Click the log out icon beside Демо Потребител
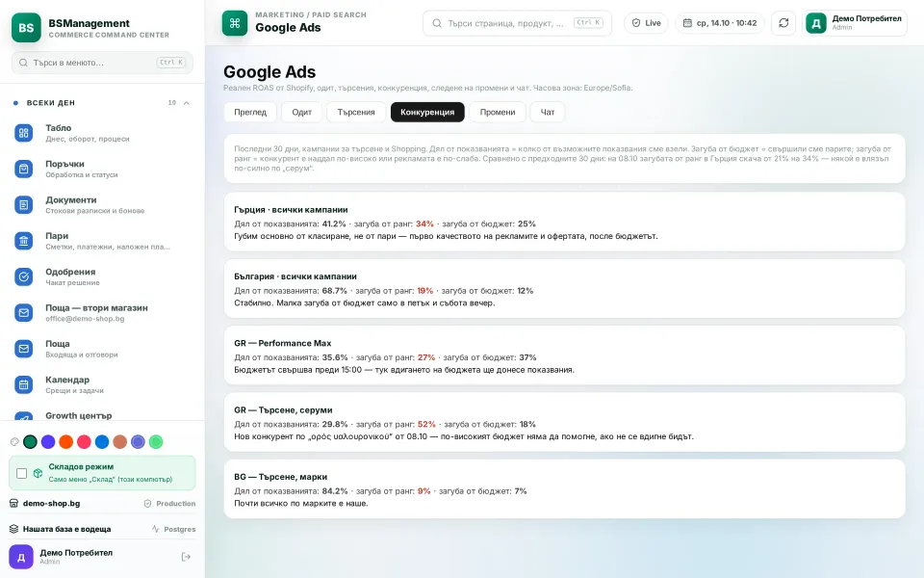This screenshot has height=578, width=924. click(186, 557)
